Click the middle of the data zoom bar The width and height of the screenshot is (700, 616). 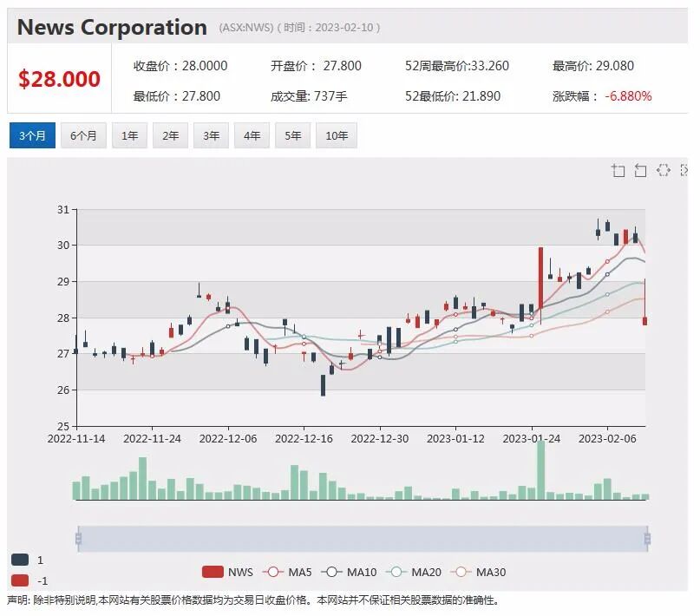click(x=363, y=539)
